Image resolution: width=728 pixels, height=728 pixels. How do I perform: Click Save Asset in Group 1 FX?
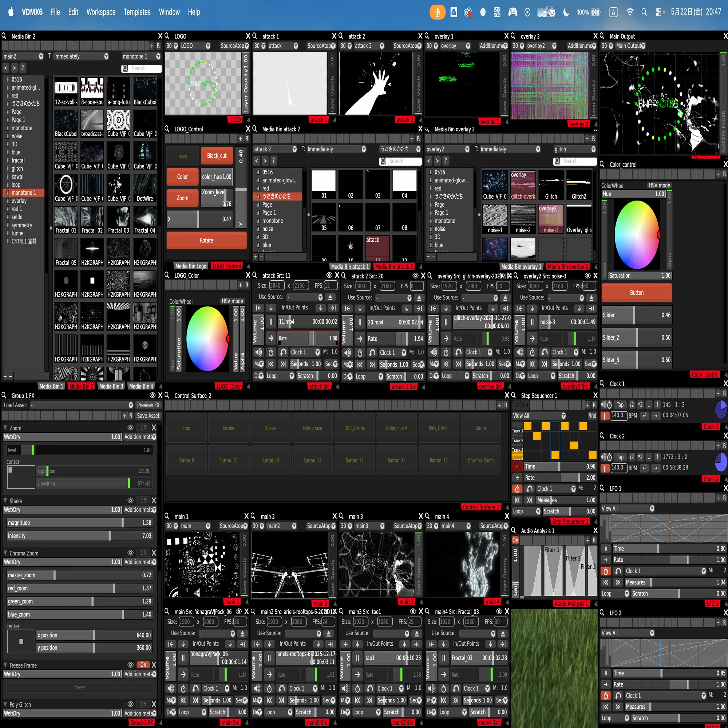point(148,416)
